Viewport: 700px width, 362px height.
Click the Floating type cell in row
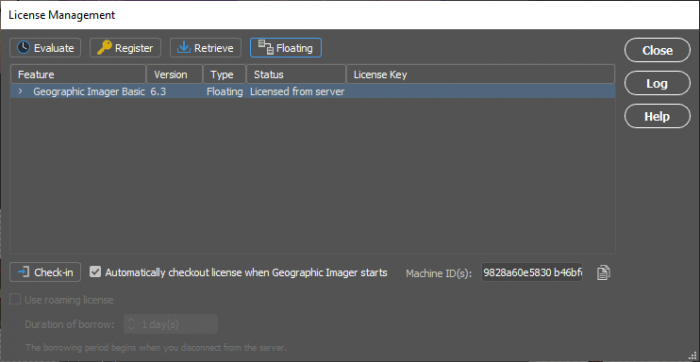coord(225,92)
